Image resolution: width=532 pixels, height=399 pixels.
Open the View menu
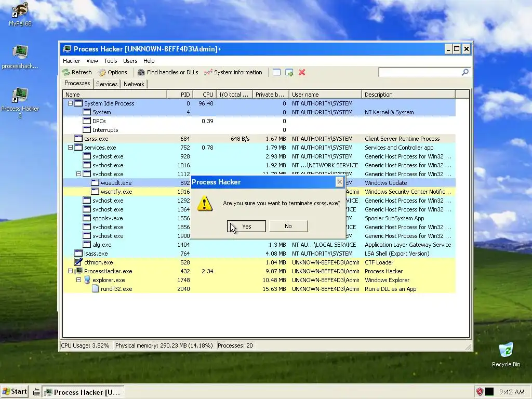coord(92,61)
